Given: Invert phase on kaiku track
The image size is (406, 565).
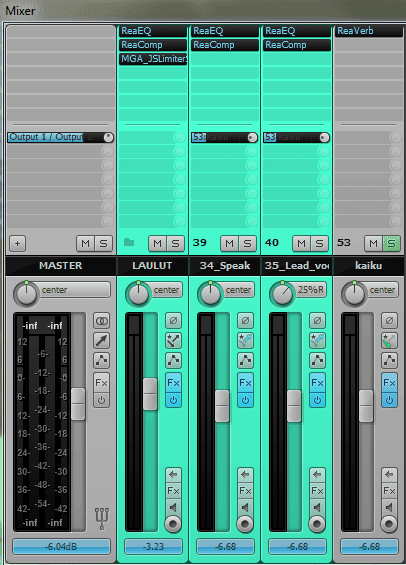Looking at the screenshot, I should [389, 320].
